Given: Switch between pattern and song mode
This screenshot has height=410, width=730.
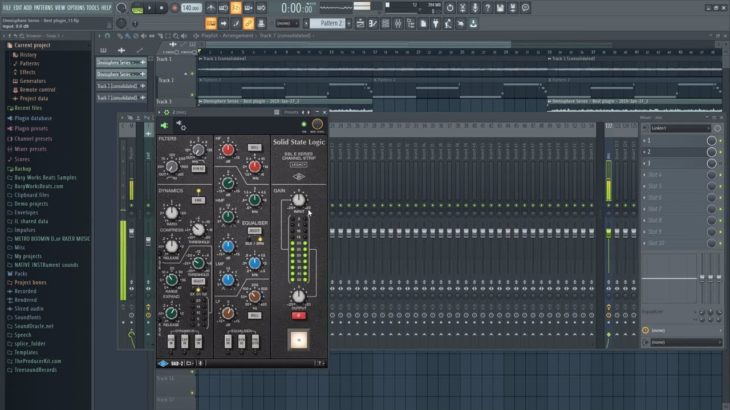Looking at the screenshot, I should (x=137, y=8).
